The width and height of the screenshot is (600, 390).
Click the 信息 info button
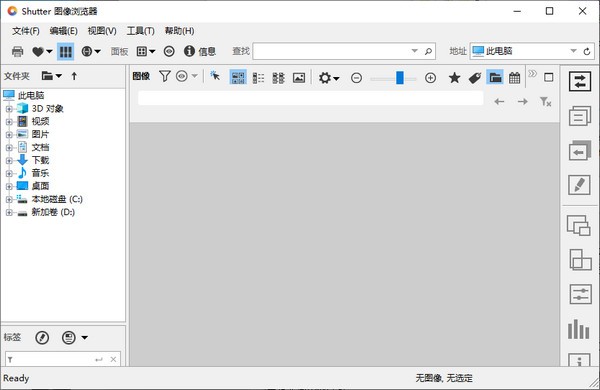pyautogui.click(x=200, y=51)
